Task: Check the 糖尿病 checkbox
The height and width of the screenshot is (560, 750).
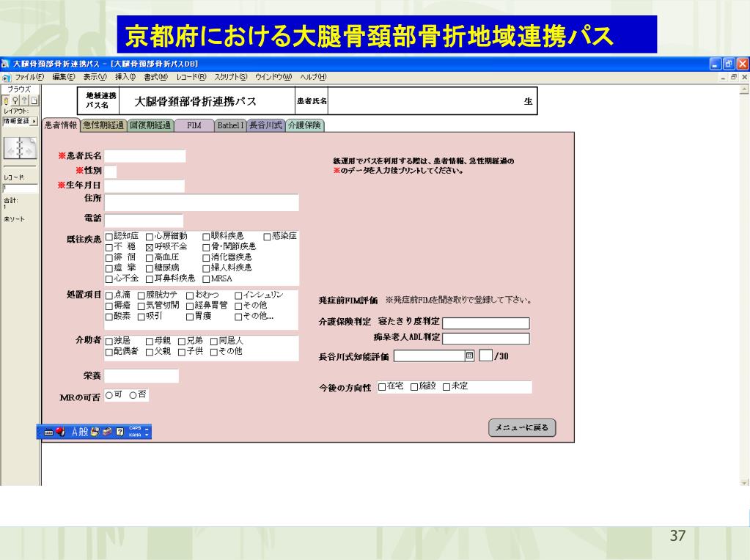Action: point(150,268)
